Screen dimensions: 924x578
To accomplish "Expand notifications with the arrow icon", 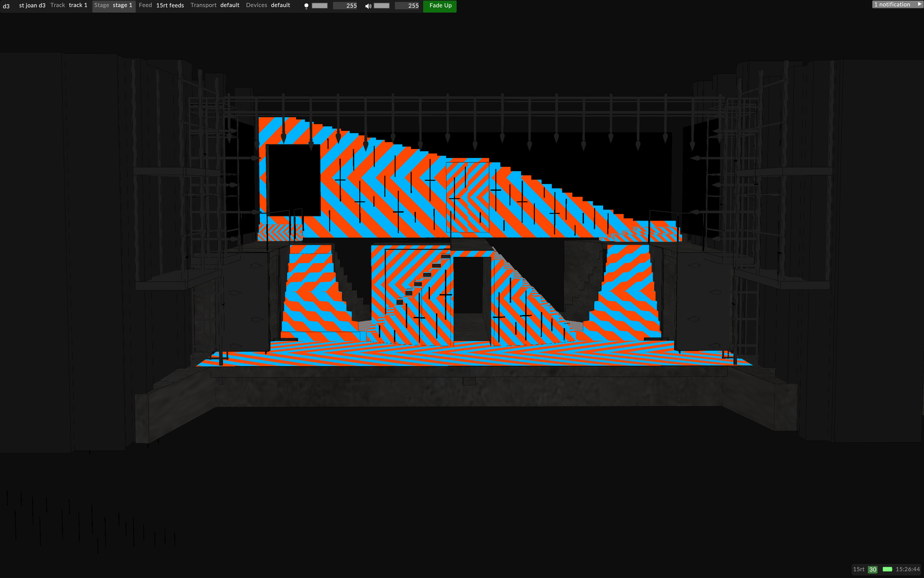I will coord(920,4).
